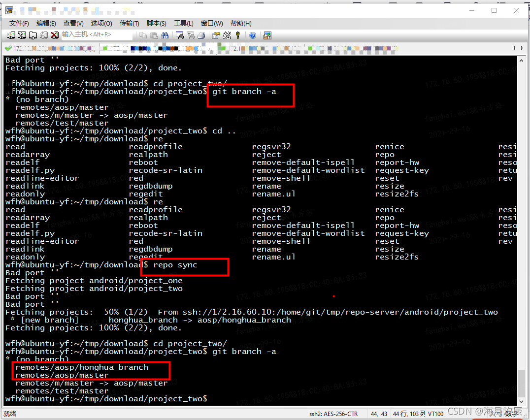
Task: Click the 'repo sync' command text
Action: click(175, 265)
